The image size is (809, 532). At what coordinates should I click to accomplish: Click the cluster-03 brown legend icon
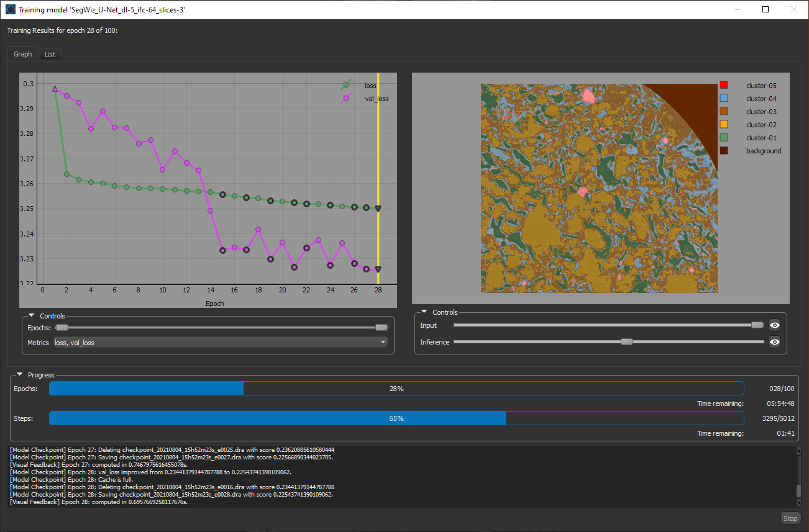click(723, 111)
